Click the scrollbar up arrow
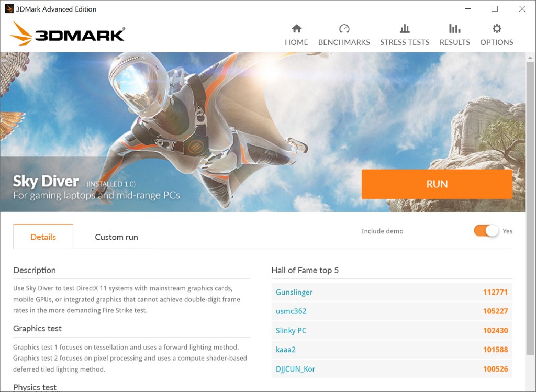The height and width of the screenshot is (392, 536). 530,58
